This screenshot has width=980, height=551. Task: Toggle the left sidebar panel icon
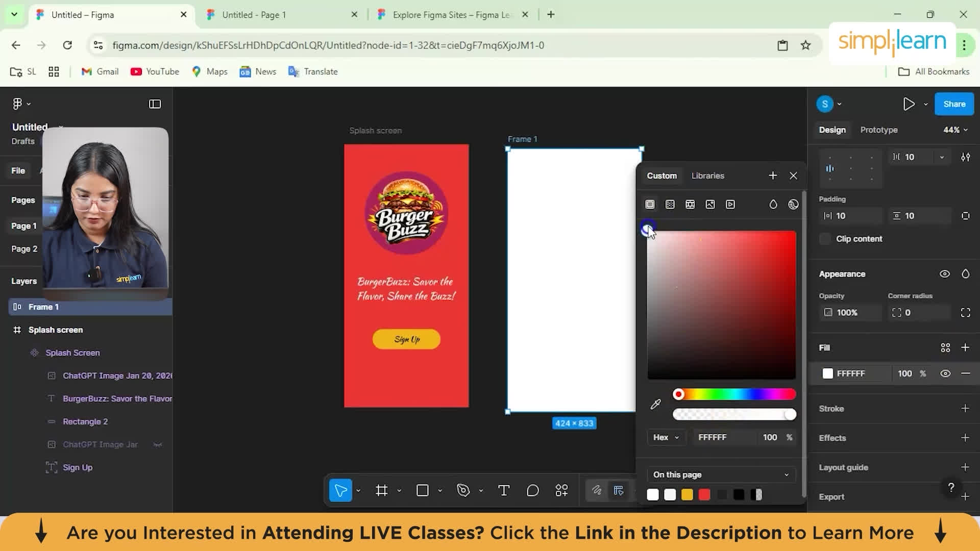tap(155, 104)
